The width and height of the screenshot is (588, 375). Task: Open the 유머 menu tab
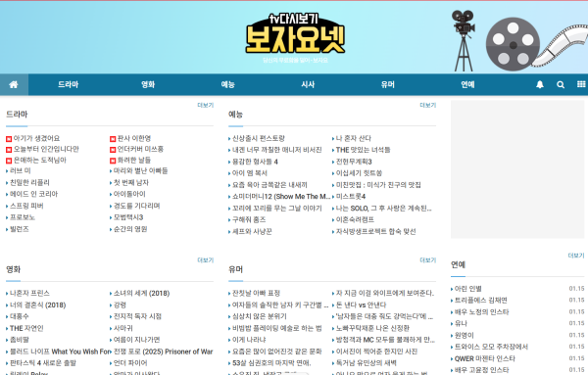[x=388, y=84]
